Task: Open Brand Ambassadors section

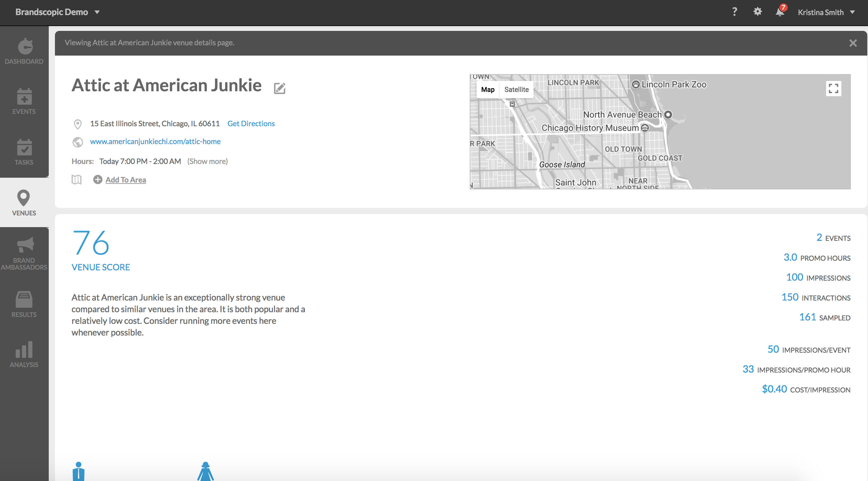Action: [x=24, y=253]
